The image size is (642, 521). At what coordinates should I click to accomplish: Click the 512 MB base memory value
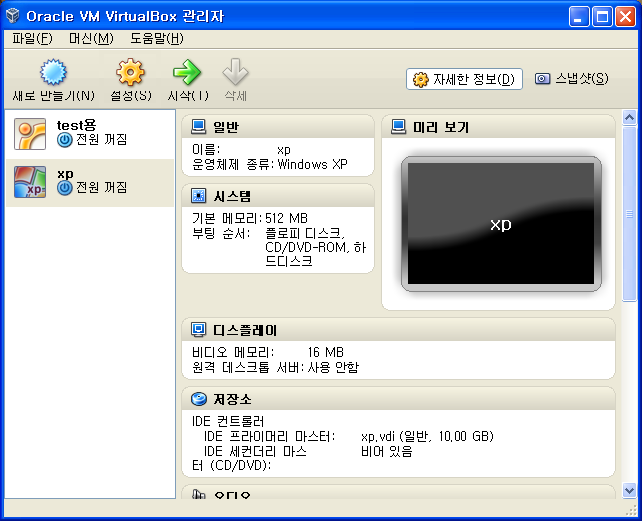tap(286, 218)
